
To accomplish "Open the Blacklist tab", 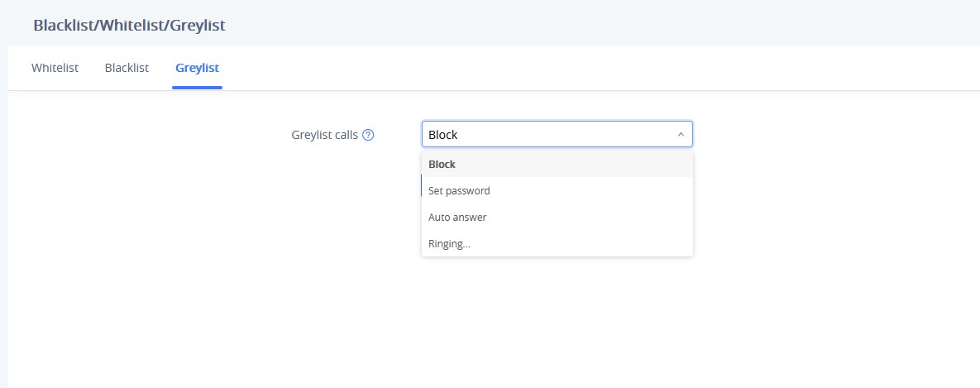I will [x=127, y=68].
